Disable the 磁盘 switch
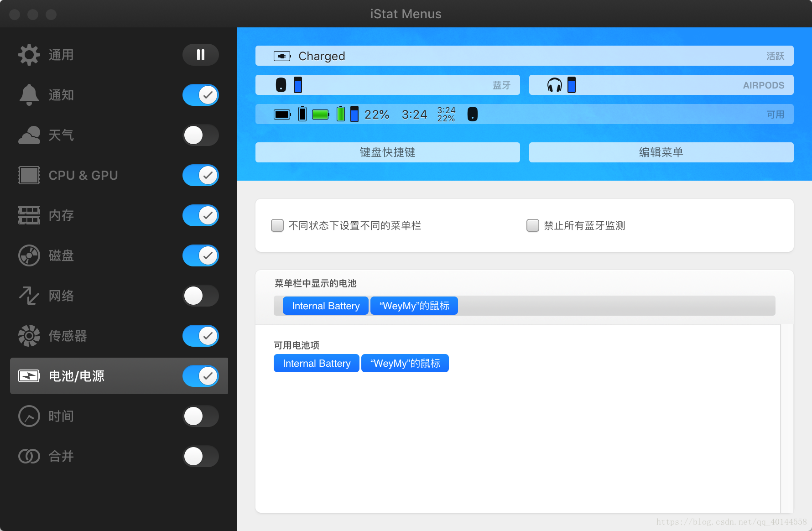The height and width of the screenshot is (531, 812). [x=201, y=255]
